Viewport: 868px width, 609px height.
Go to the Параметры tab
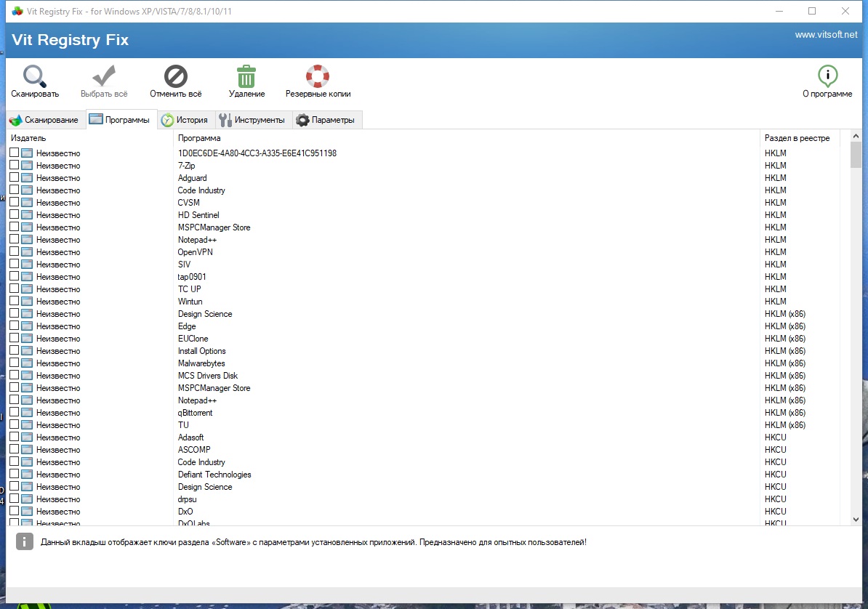click(326, 120)
